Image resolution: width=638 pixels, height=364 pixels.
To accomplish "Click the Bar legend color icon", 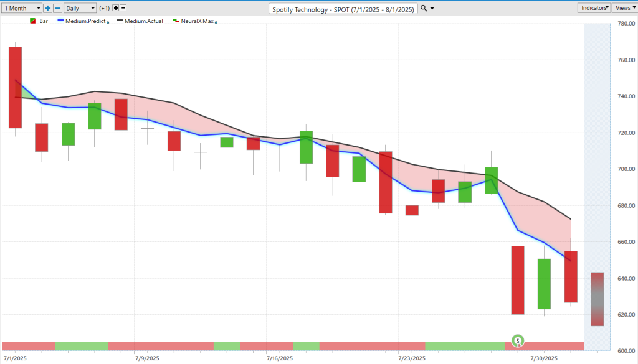I will tap(33, 21).
